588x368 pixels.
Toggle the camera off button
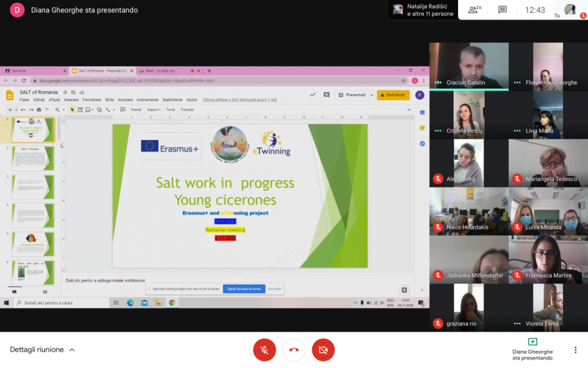pyautogui.click(x=323, y=350)
